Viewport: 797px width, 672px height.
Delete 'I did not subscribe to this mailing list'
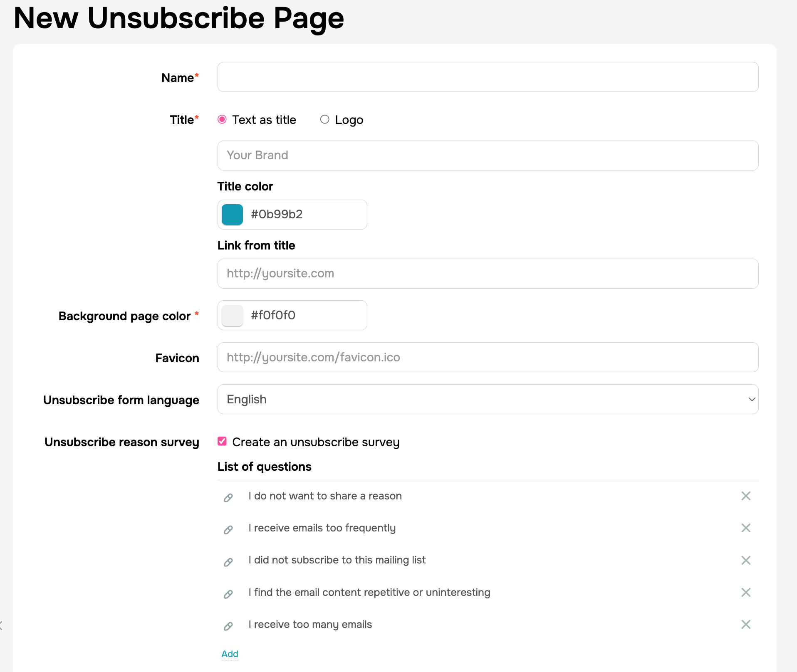pyautogui.click(x=746, y=560)
